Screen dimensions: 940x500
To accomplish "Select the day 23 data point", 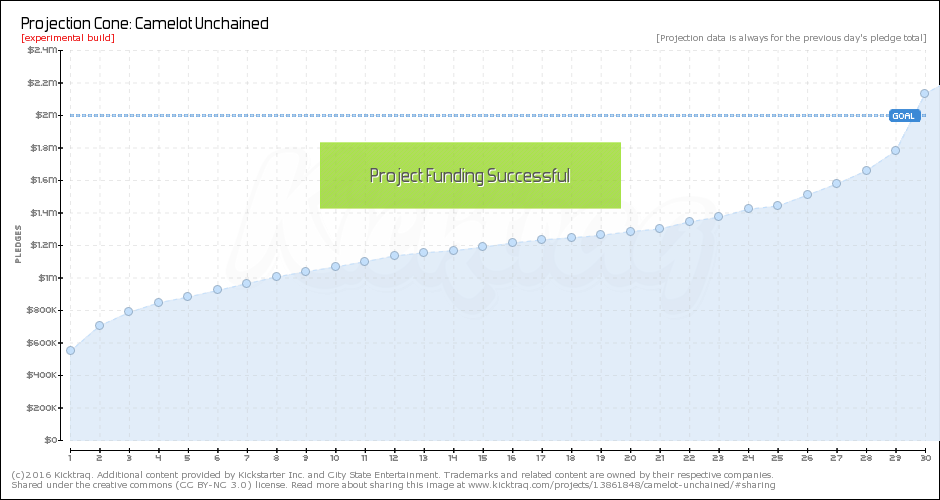I will (x=718, y=216).
